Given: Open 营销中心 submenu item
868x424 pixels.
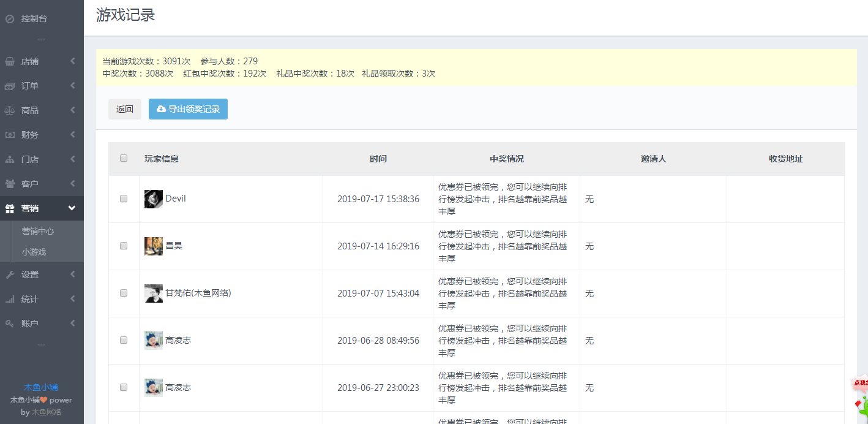Looking at the screenshot, I should click(x=38, y=231).
